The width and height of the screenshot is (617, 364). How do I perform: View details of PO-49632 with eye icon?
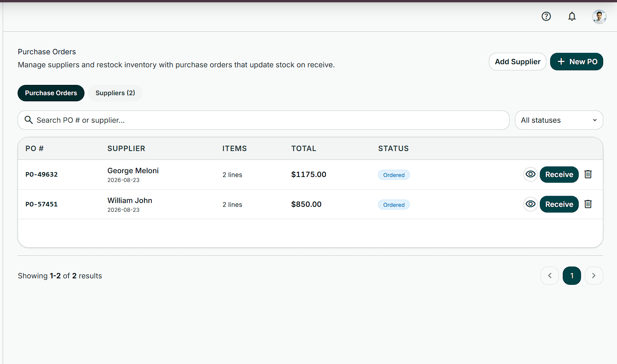pyautogui.click(x=531, y=174)
